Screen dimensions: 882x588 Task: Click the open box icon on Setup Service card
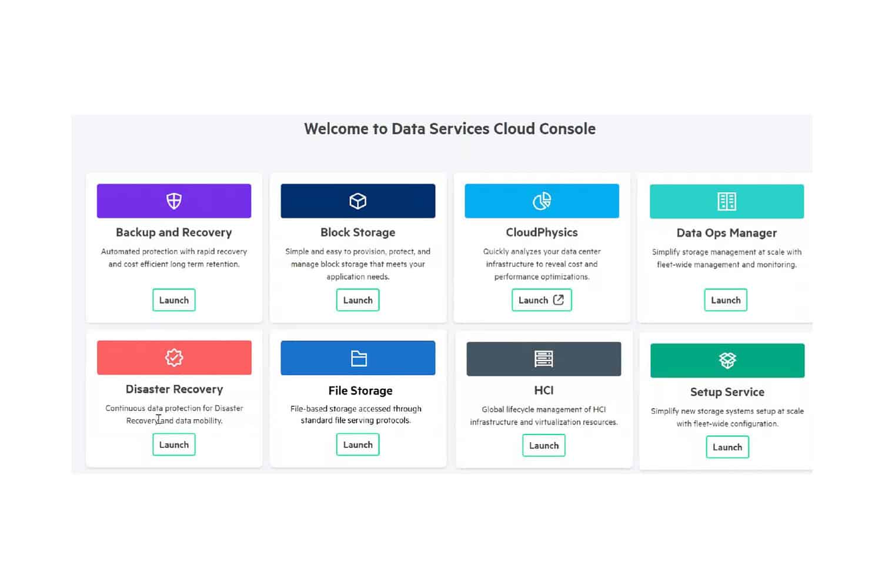point(727,360)
